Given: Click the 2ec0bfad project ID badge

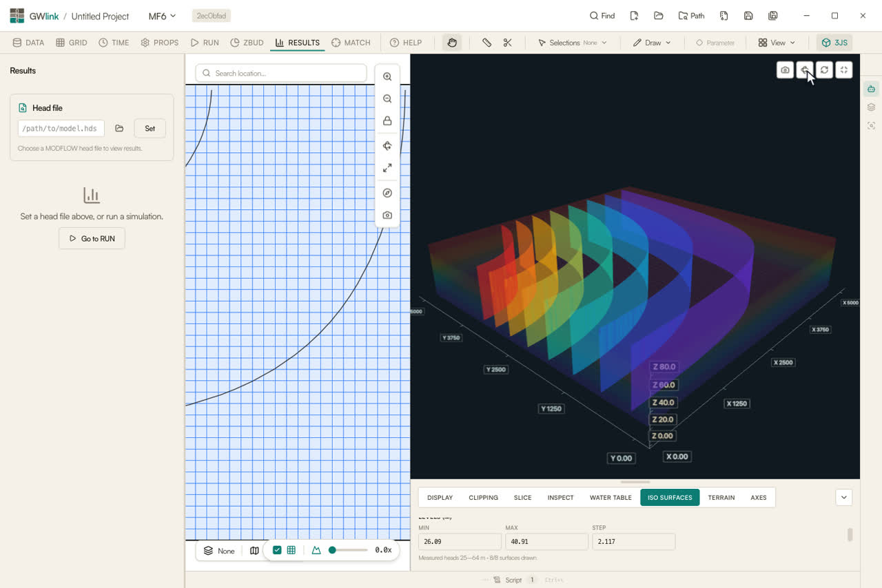Looking at the screenshot, I should 211,16.
